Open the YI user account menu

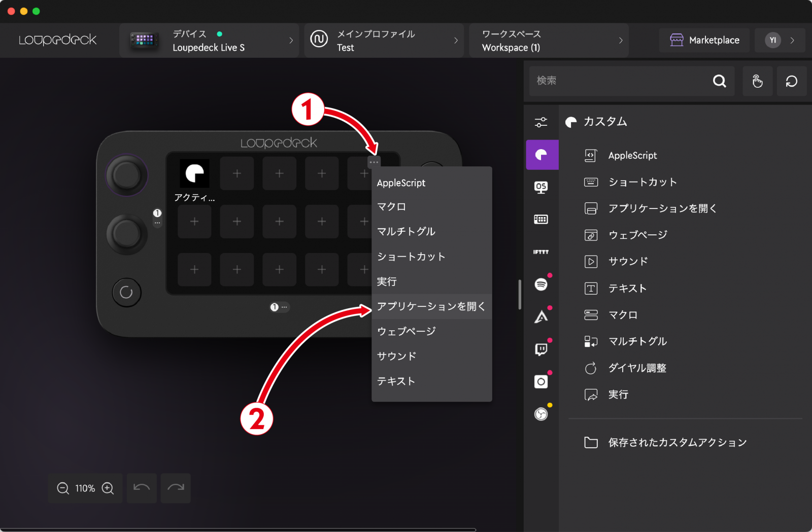click(780, 40)
